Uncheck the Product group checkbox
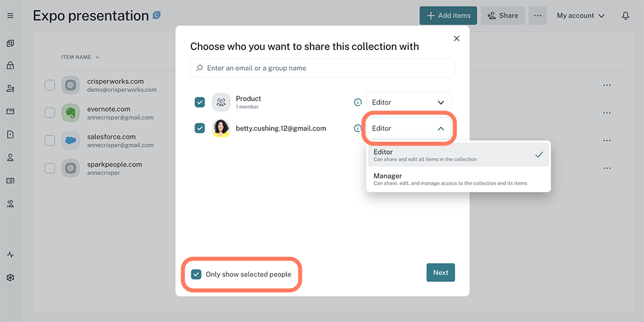The height and width of the screenshot is (322, 644). [200, 102]
